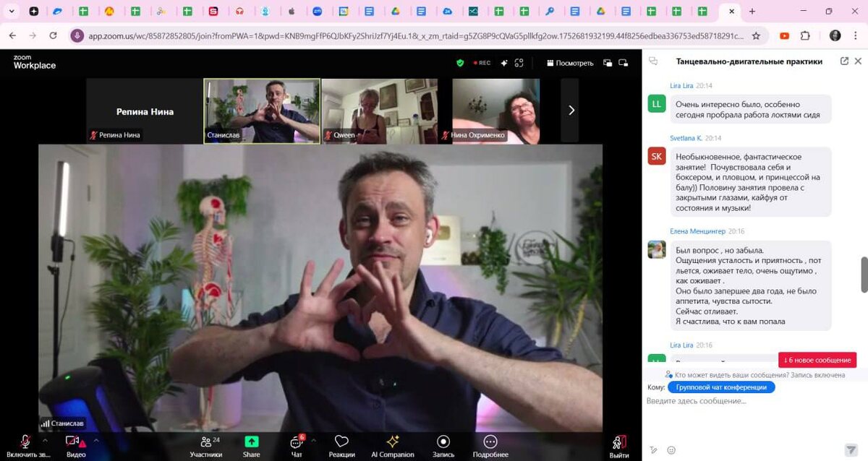Click the REC recording indicator

(482, 63)
